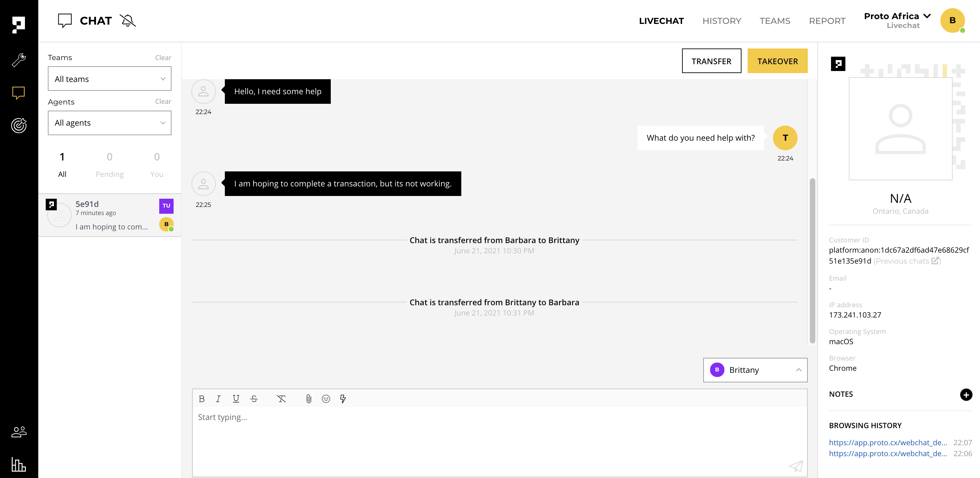
Task: Switch to the TEAMS tab
Action: click(775, 21)
